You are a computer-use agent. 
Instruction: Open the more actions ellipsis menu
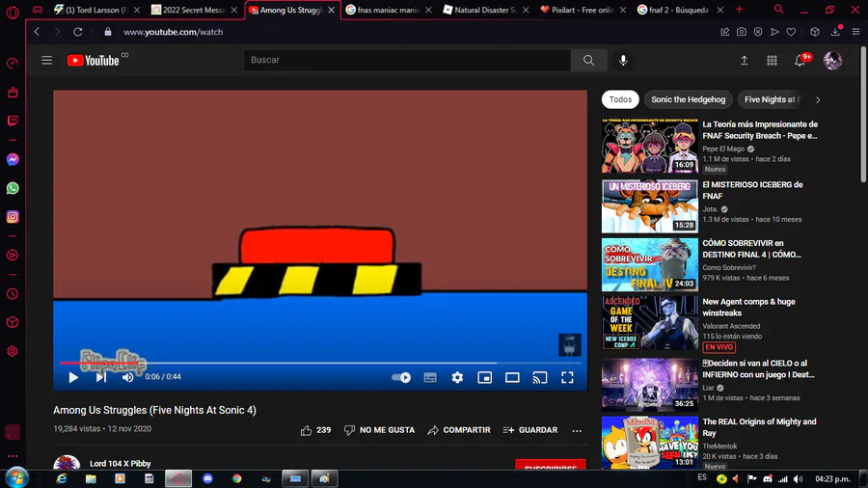(x=577, y=430)
